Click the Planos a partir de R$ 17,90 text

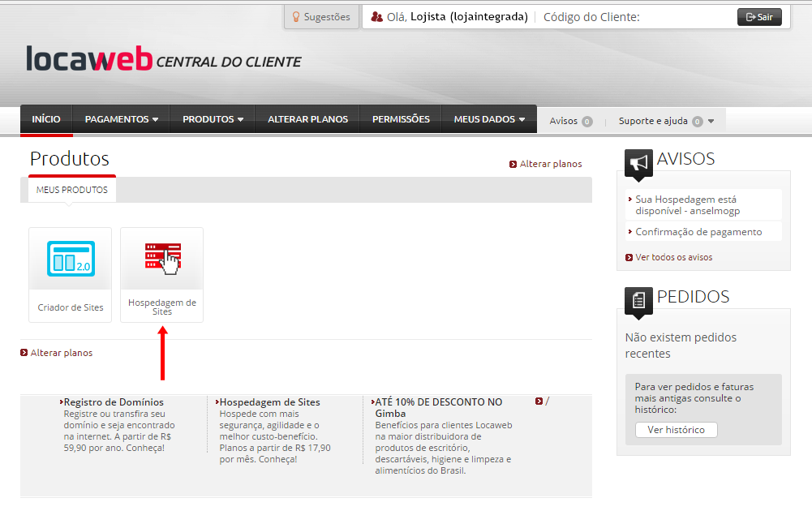click(x=275, y=448)
